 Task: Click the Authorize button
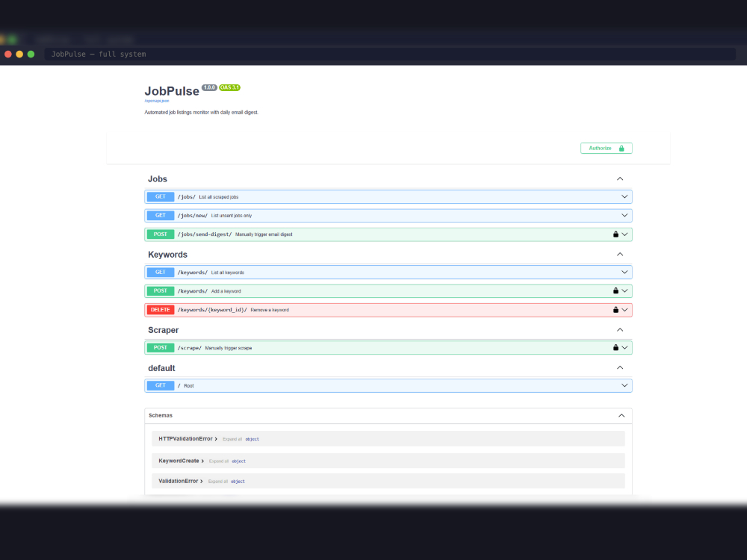pyautogui.click(x=606, y=148)
